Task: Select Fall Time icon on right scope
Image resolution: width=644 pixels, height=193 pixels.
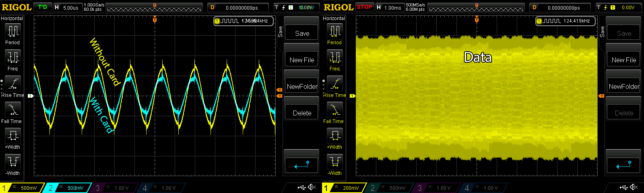Action: tap(335, 110)
